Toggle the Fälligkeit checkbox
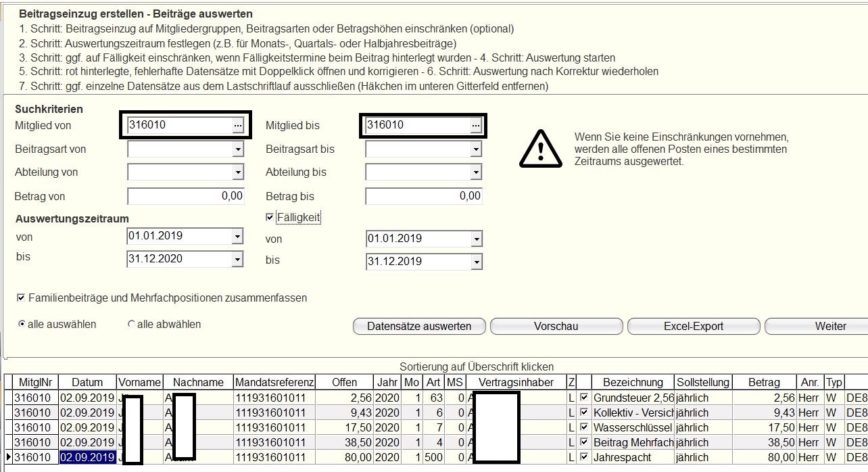This screenshot has height=472, width=868. click(270, 217)
